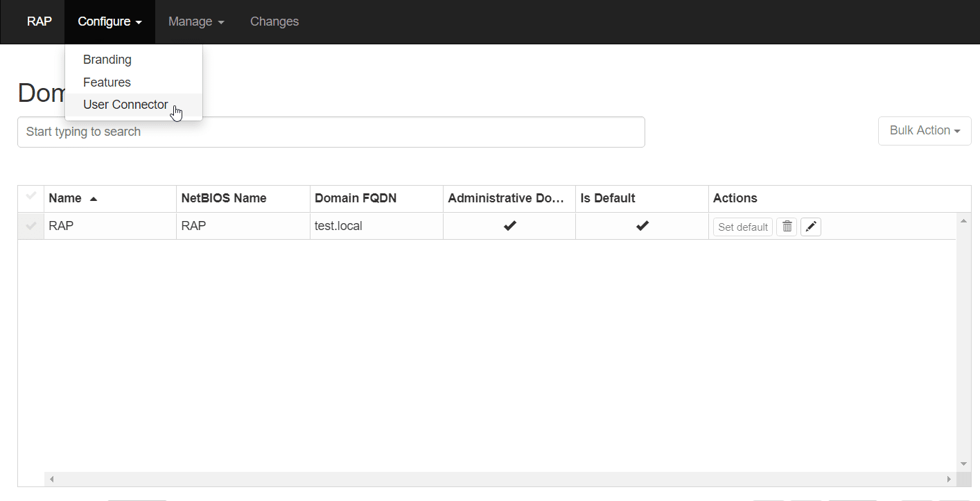This screenshot has height=501, width=980.
Task: Select the RAP row checkbox
Action: pyautogui.click(x=31, y=226)
